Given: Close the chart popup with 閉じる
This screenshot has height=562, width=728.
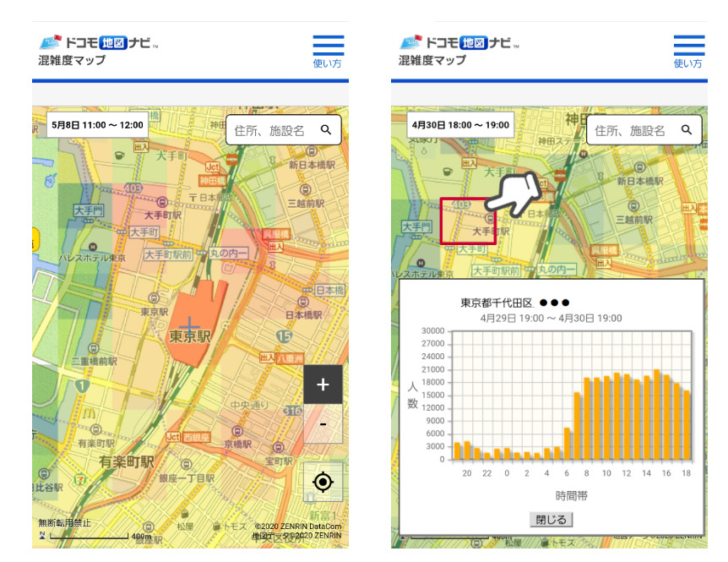Looking at the screenshot, I should (550, 519).
